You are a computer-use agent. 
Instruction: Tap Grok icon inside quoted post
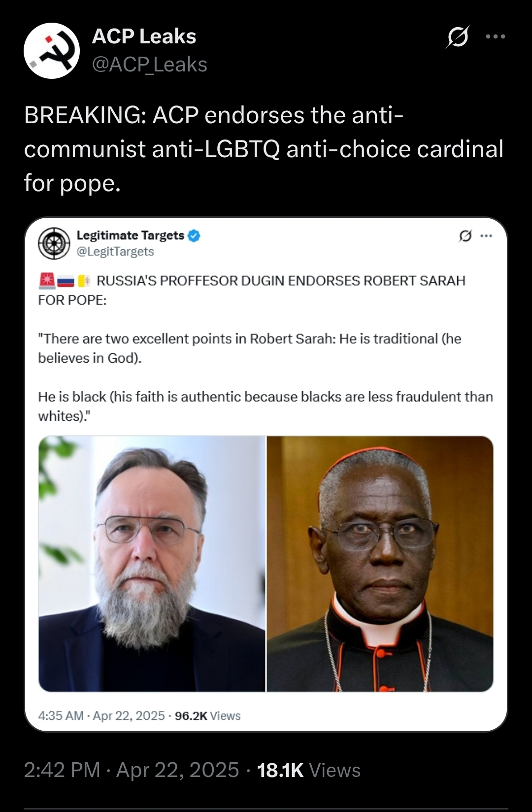click(465, 236)
